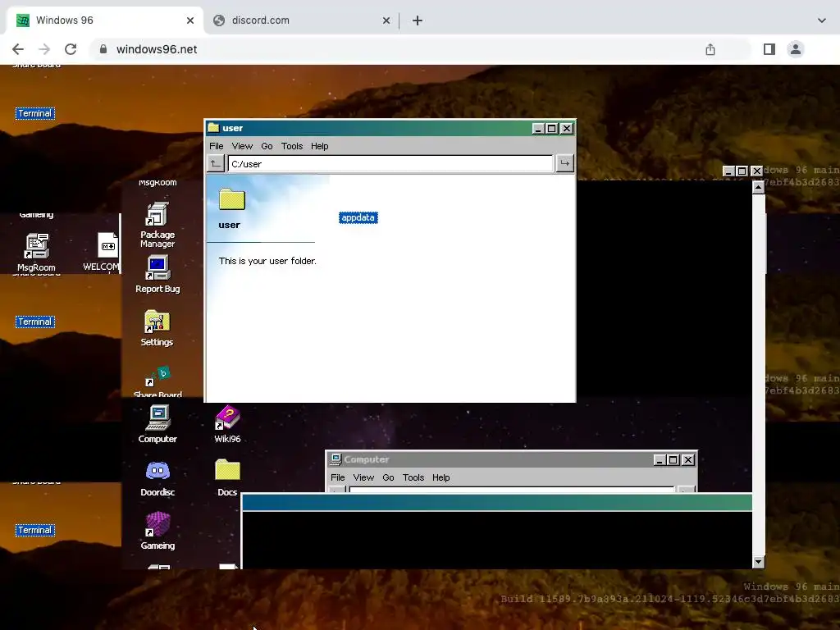The height and width of the screenshot is (630, 840).
Task: Open the Computer desktop icon
Action: pyautogui.click(x=157, y=424)
